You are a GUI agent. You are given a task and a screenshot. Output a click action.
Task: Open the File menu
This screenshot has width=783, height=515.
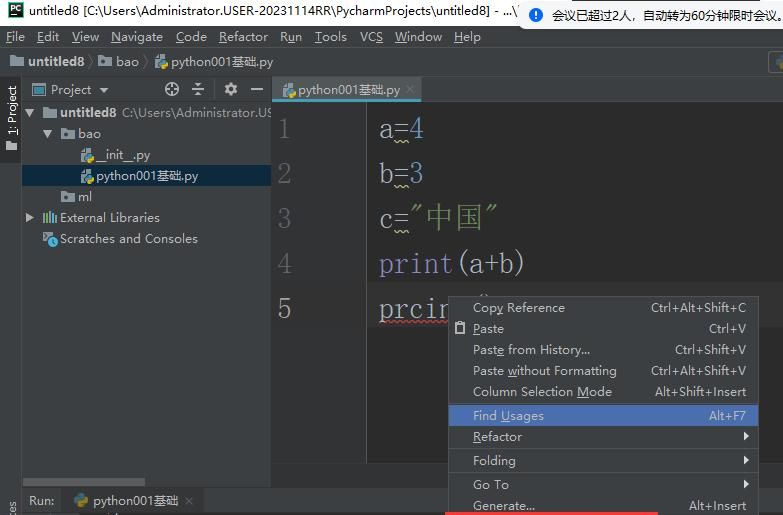tap(15, 37)
